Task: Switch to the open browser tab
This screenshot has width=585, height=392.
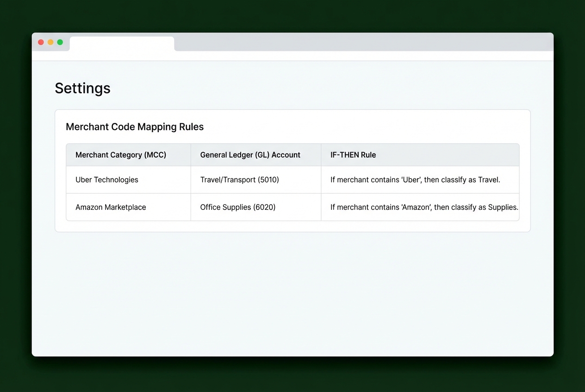Action: coord(122,43)
